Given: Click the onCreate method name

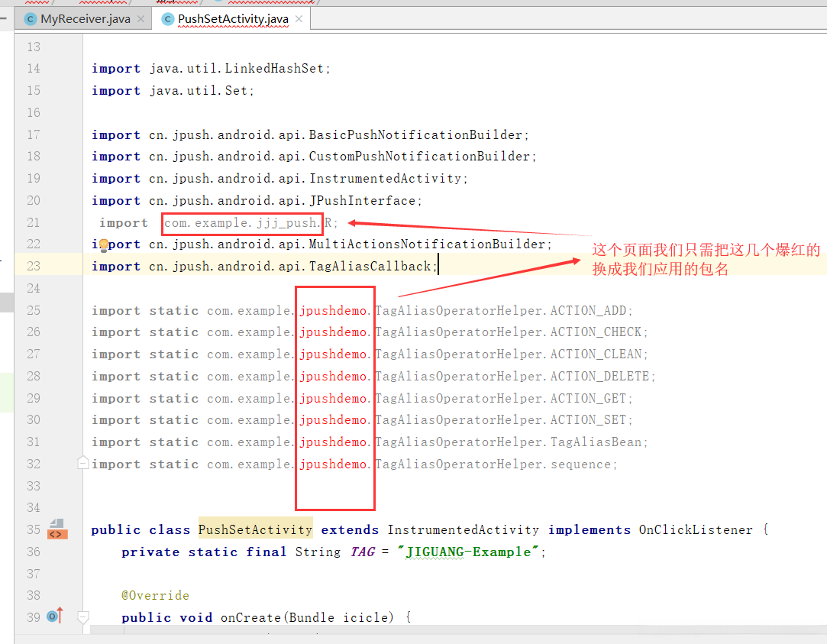Looking at the screenshot, I should pos(250,617).
